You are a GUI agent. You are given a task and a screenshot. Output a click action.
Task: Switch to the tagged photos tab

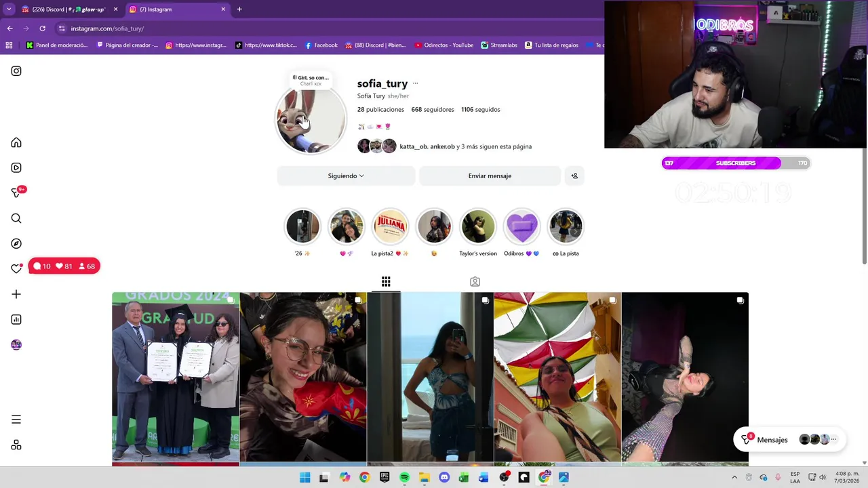click(x=475, y=281)
